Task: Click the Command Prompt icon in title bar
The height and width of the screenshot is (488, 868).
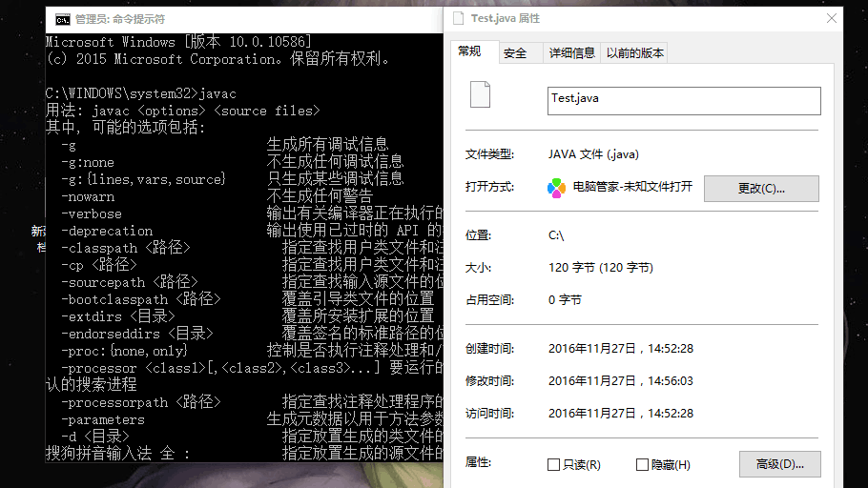Action: [x=63, y=20]
